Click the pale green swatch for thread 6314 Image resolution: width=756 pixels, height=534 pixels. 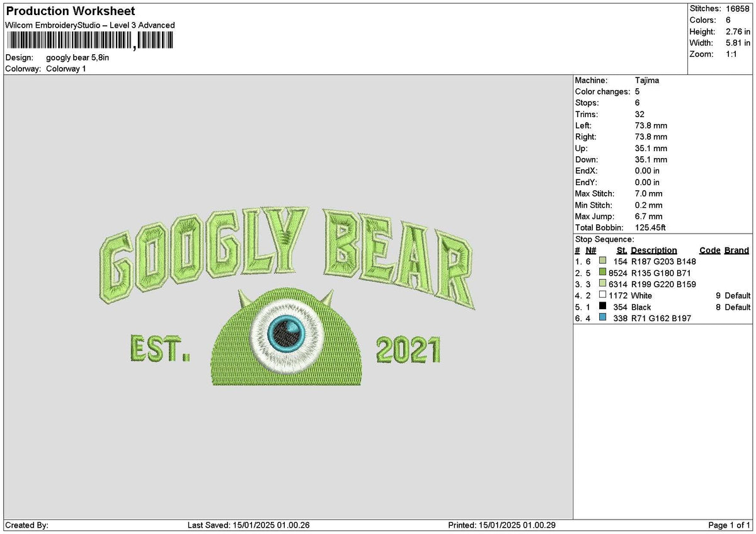click(602, 283)
